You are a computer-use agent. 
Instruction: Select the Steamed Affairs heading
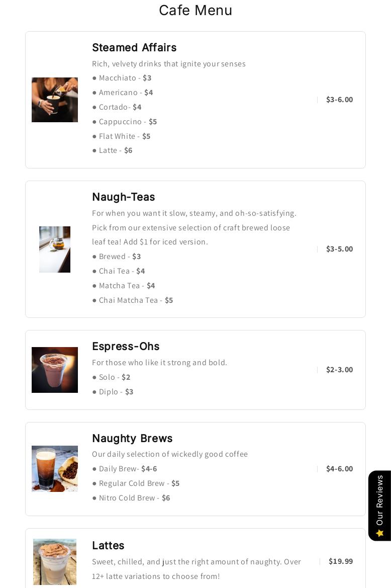coord(134,48)
